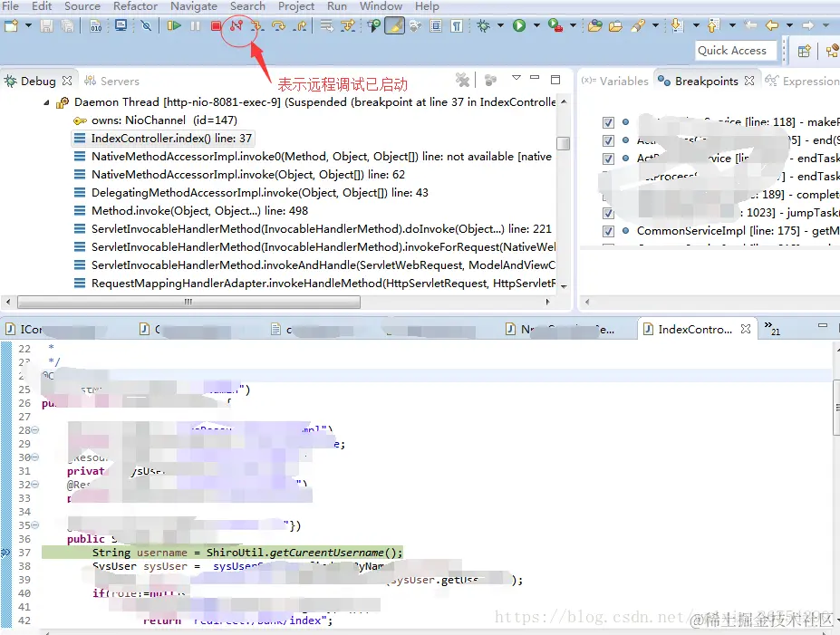Toggle breakpoint checkbox for line 118 makeF row
840x635 pixels.
(x=608, y=122)
